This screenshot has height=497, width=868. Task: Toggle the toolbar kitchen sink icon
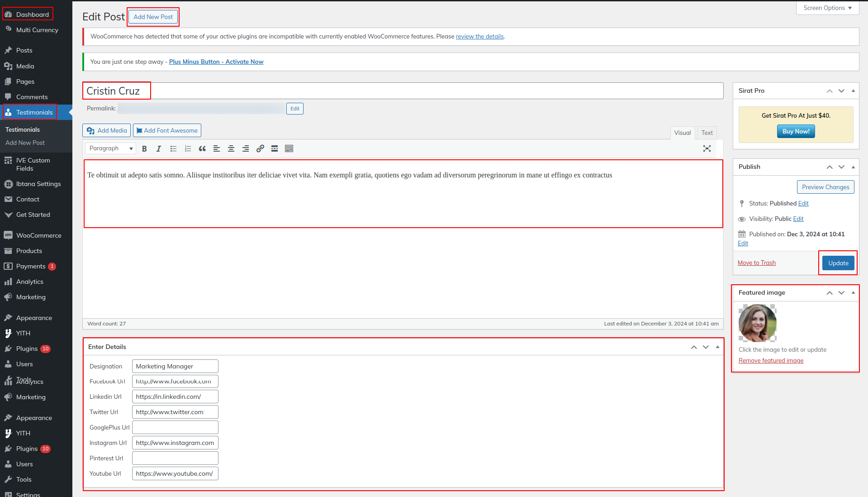point(289,148)
